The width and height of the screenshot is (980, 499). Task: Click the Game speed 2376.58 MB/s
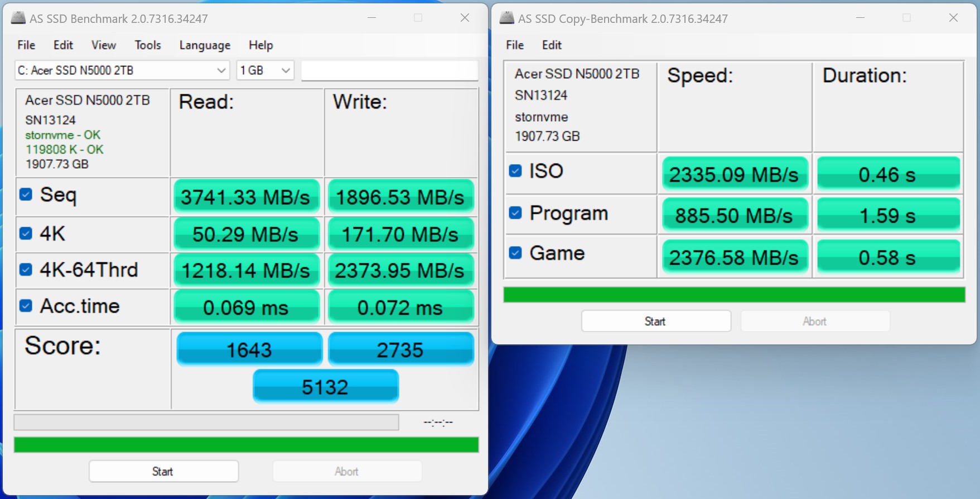pos(735,257)
